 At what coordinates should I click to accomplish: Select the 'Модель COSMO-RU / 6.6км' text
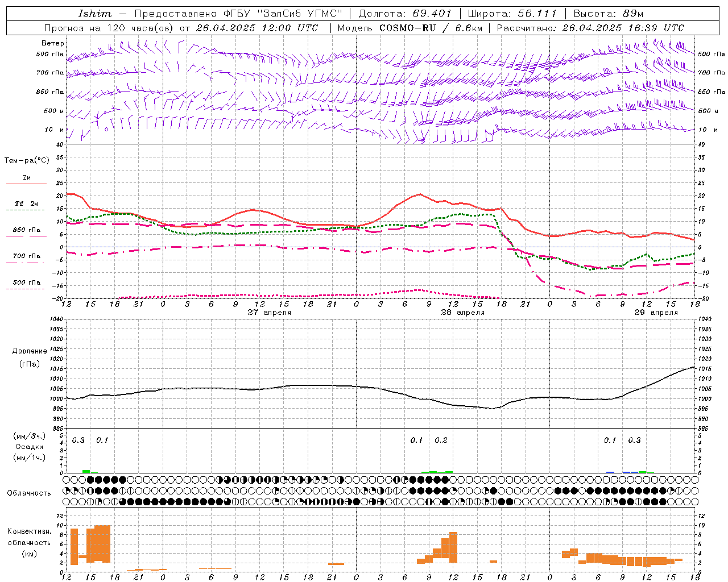click(x=411, y=28)
